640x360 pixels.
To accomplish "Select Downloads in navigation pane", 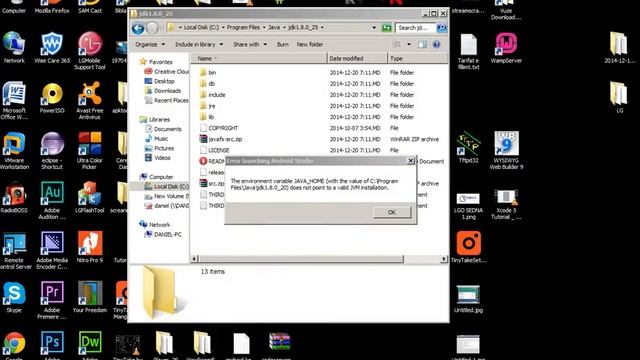I will (x=167, y=91).
